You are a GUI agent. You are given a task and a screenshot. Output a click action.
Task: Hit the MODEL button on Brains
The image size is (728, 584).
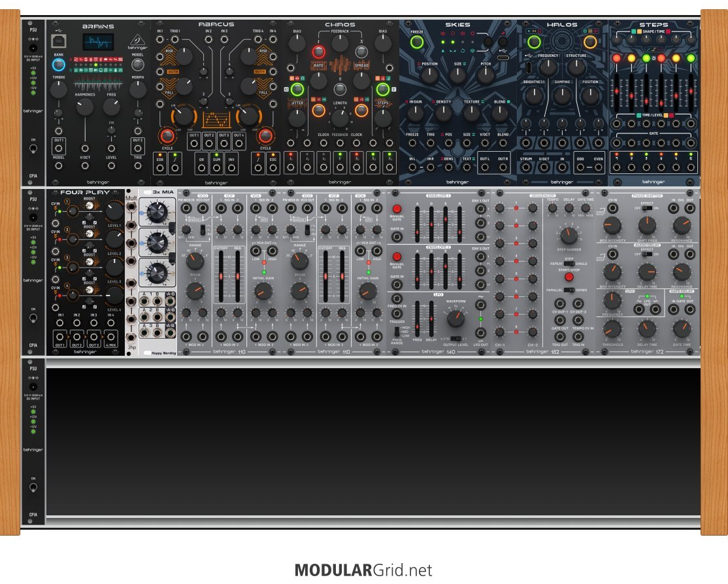click(137, 64)
